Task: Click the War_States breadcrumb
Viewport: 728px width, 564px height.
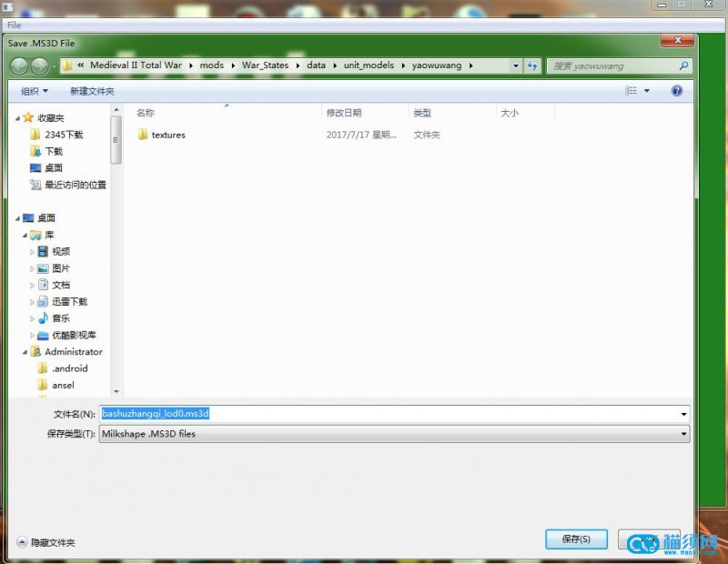Action: (x=265, y=65)
